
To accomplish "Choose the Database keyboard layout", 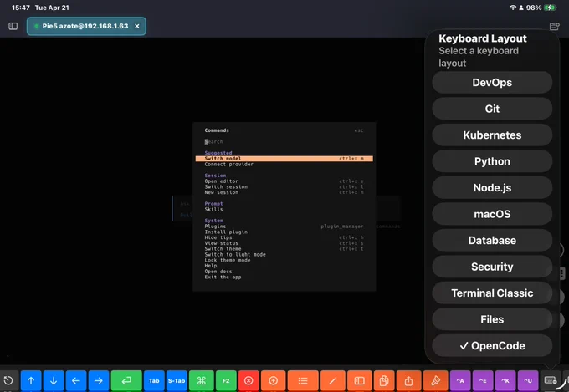I will coord(492,241).
